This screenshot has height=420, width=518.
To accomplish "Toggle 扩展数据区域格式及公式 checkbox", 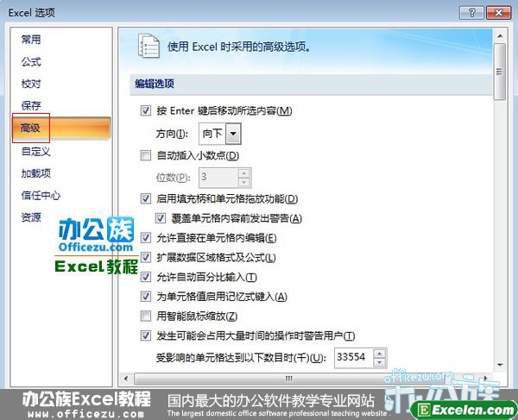I will point(146,257).
